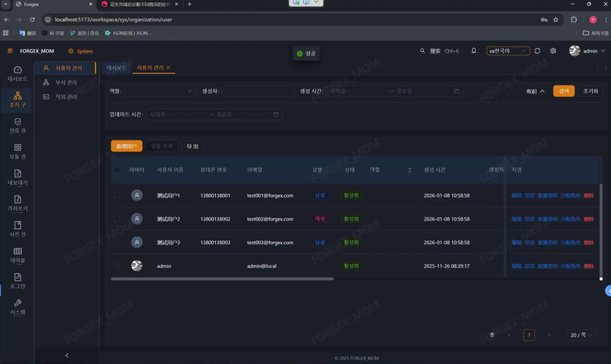Collapse sidebar with bottom left arrow

coord(67,356)
